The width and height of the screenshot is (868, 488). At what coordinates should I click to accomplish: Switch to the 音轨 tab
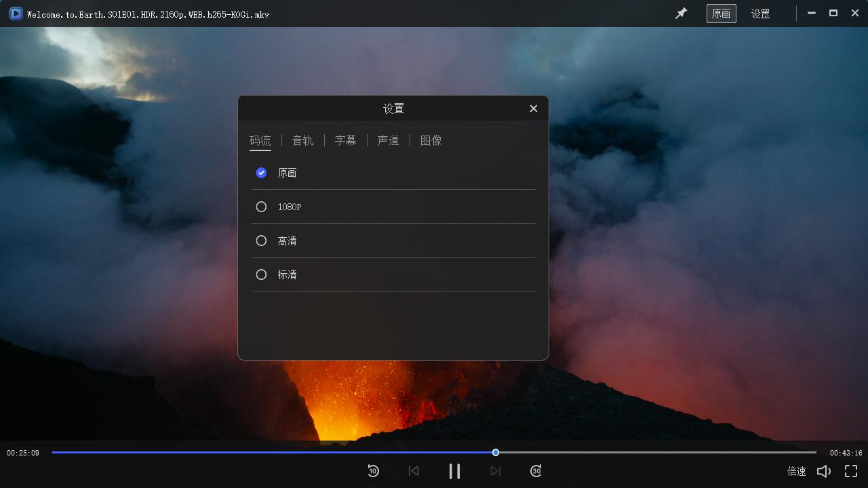(302, 140)
